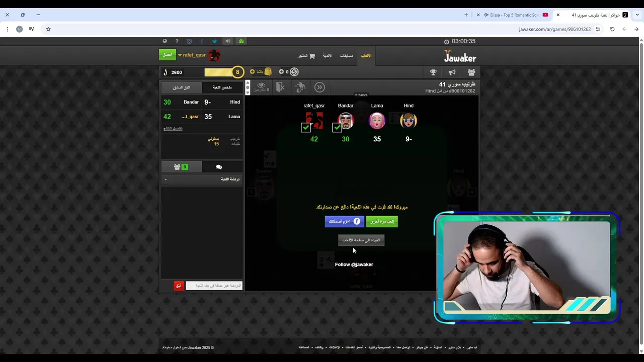Click the level 8 badge

(237, 72)
